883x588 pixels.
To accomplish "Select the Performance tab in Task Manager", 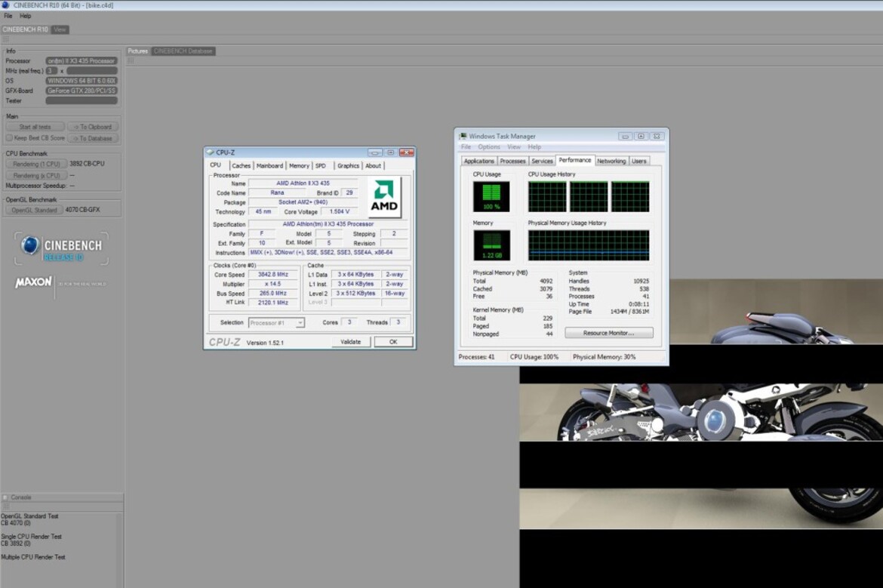I will (x=575, y=161).
